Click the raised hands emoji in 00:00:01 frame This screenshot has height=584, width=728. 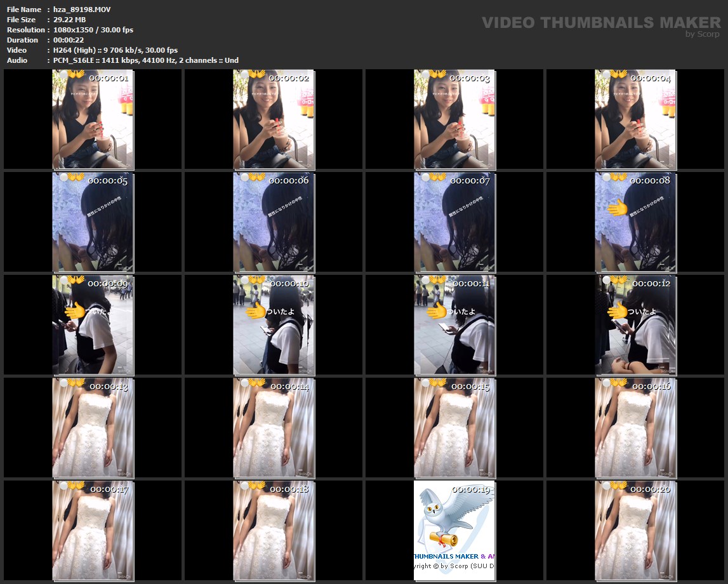(76, 74)
